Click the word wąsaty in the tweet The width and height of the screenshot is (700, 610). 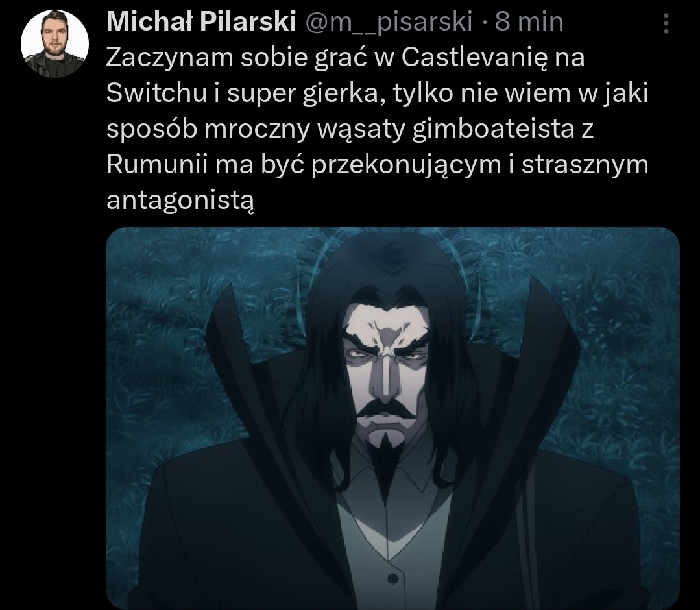click(361, 130)
